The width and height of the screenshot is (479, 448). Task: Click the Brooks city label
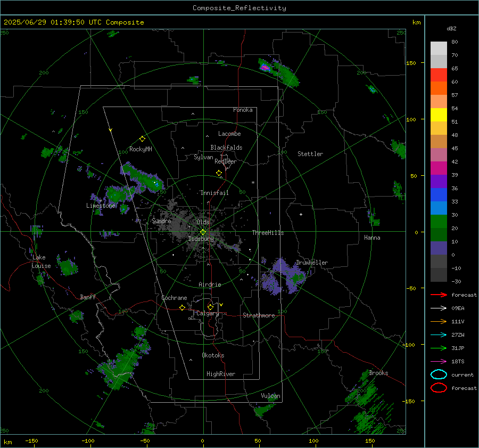(x=378, y=373)
